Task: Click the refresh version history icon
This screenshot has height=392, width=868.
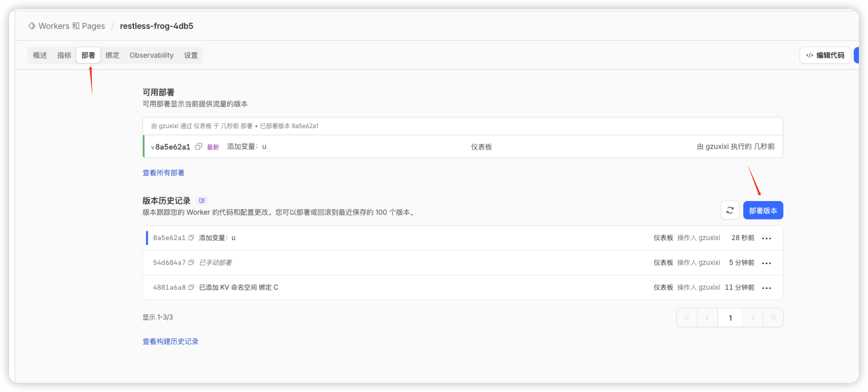Action: 730,210
